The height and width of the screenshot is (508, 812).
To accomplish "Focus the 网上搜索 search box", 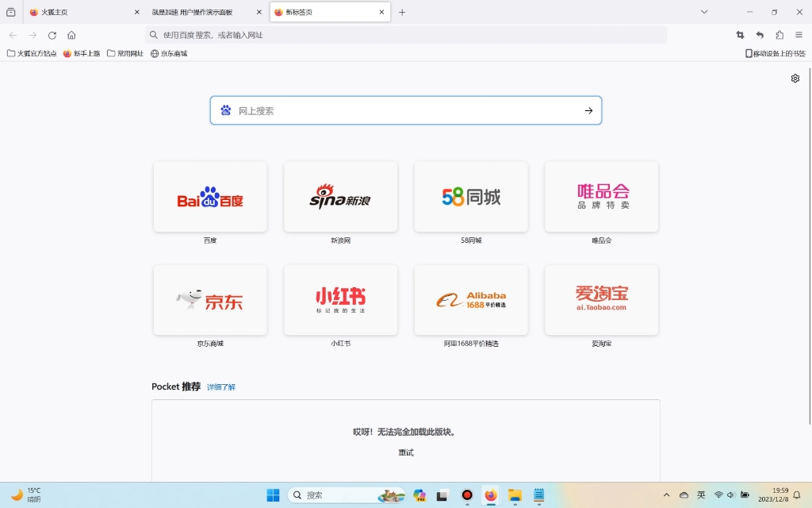I will click(x=406, y=110).
